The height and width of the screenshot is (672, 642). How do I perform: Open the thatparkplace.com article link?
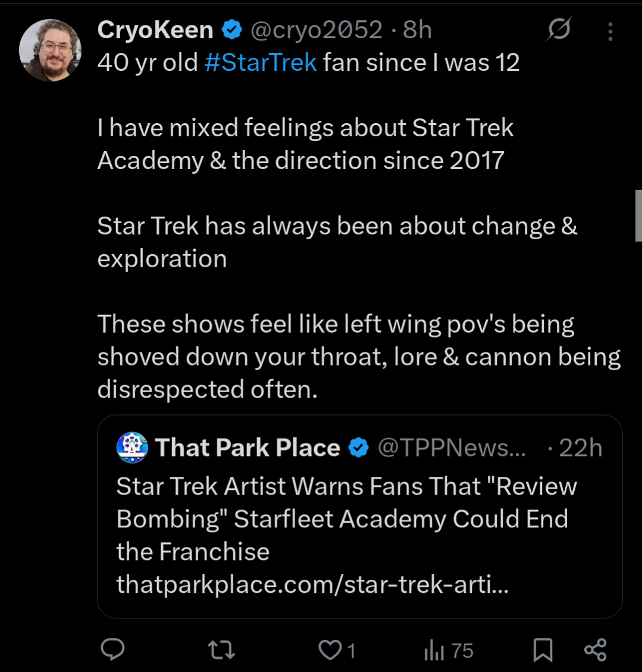(x=312, y=585)
